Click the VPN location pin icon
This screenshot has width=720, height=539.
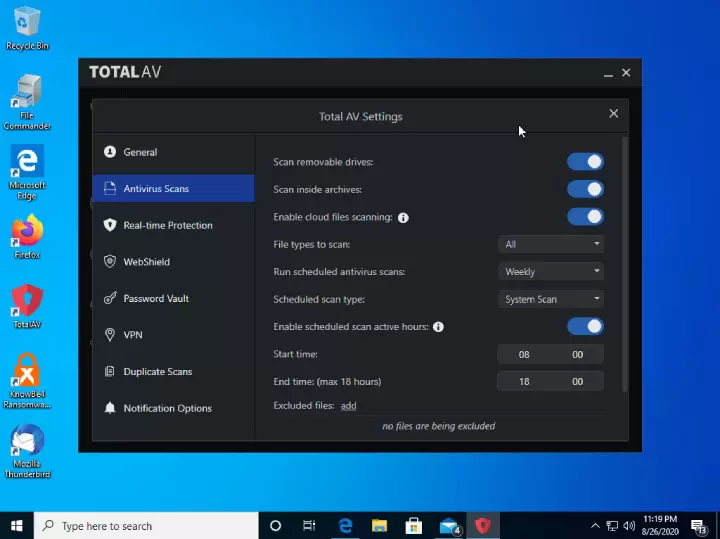110,335
